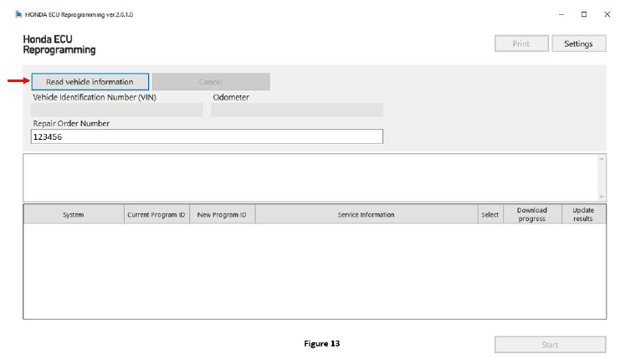
Task: Click the Service Information column header
Action: point(366,214)
